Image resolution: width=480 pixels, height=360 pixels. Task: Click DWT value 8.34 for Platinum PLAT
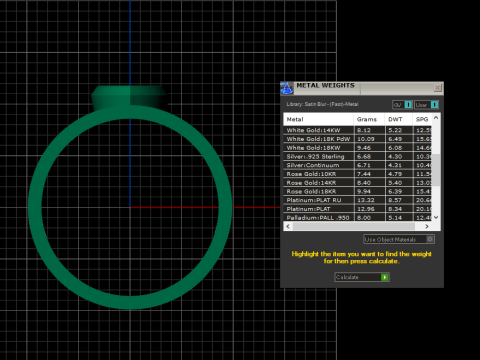(x=395, y=209)
